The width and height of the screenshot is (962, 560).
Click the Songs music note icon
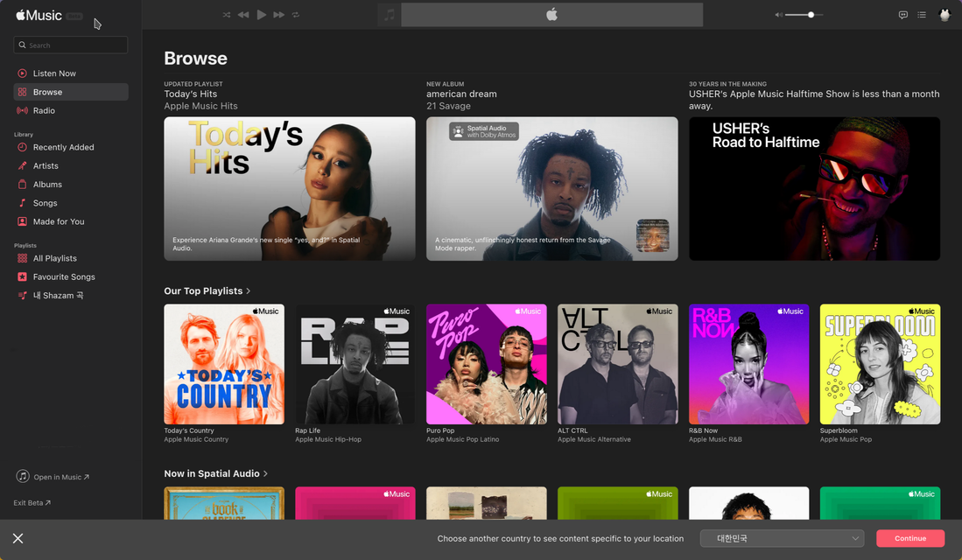click(22, 203)
